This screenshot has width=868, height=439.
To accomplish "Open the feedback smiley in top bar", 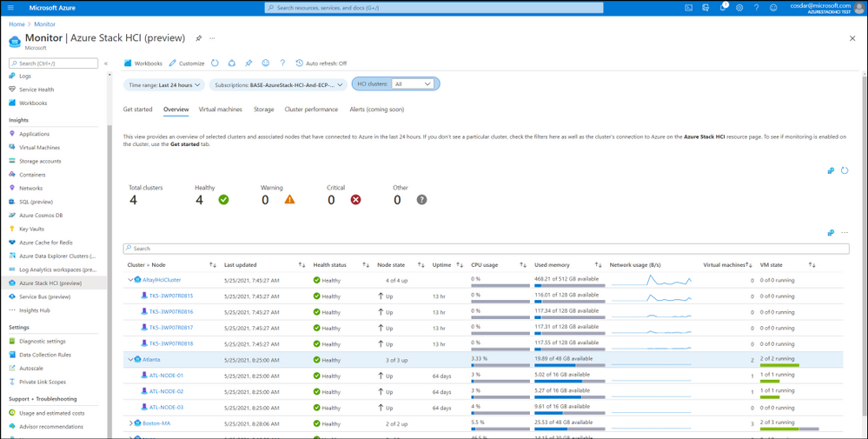I will click(x=773, y=8).
